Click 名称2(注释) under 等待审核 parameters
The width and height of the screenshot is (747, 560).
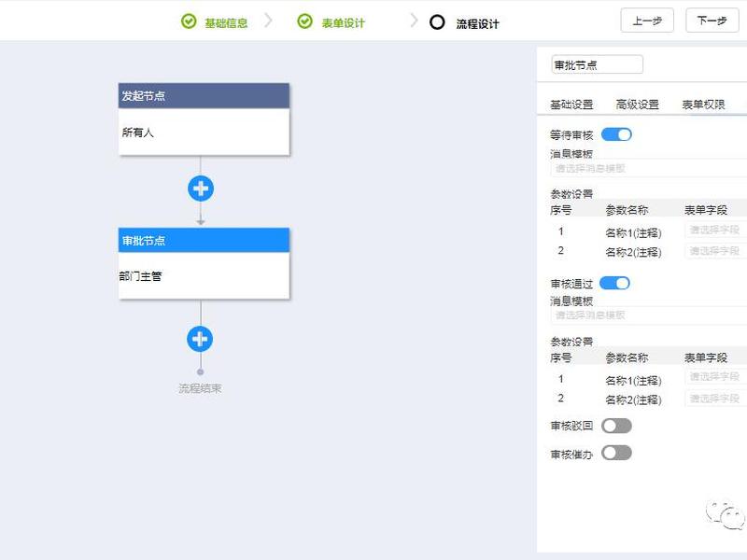633,252
